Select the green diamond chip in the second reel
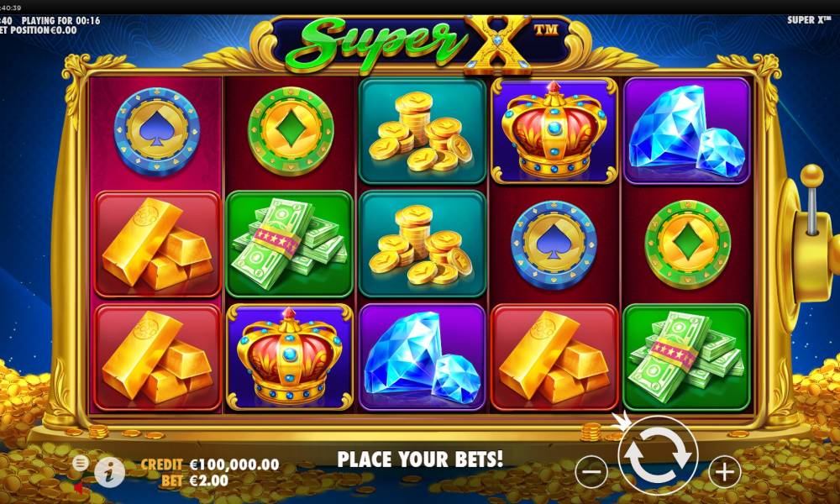 291,132
